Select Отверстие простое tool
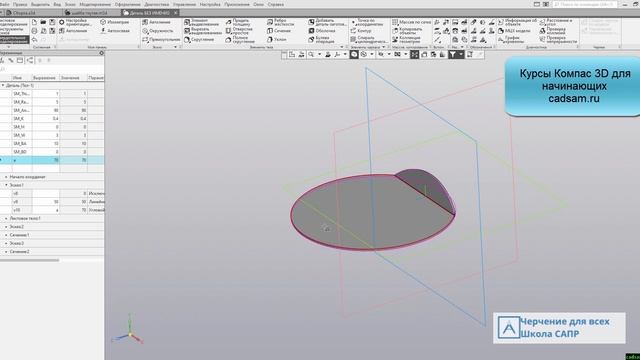This screenshot has width=640, height=360. click(239, 31)
